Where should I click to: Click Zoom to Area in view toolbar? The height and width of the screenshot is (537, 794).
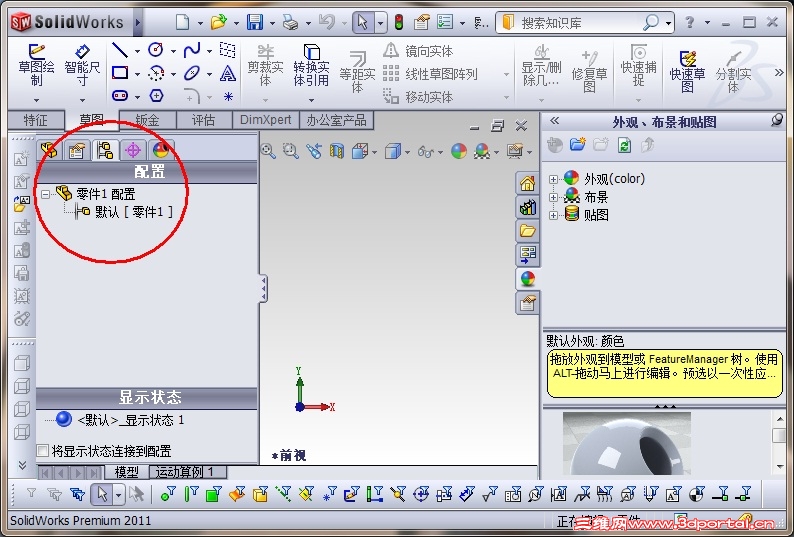[x=291, y=150]
